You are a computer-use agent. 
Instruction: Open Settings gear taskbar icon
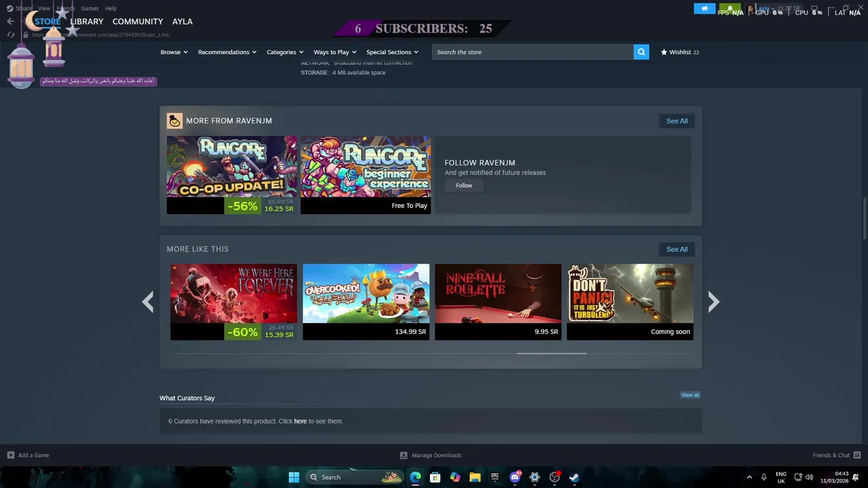(534, 477)
